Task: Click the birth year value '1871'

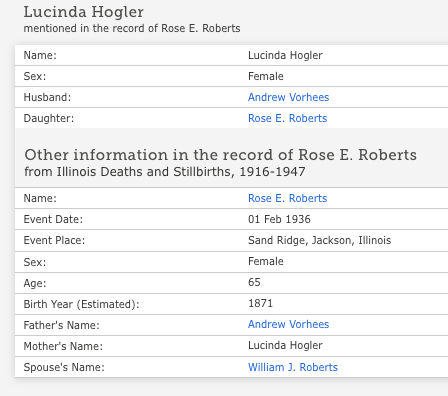Action: [260, 303]
